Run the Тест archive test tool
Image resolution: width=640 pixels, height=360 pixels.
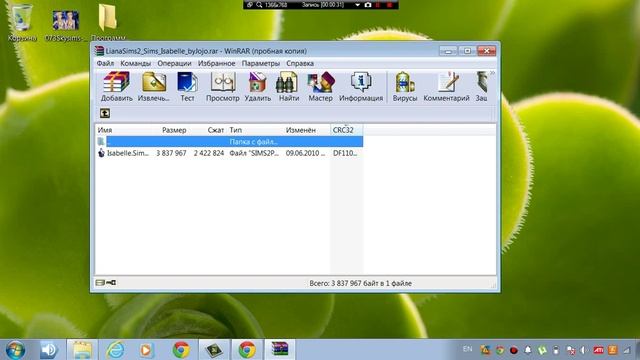[187, 86]
